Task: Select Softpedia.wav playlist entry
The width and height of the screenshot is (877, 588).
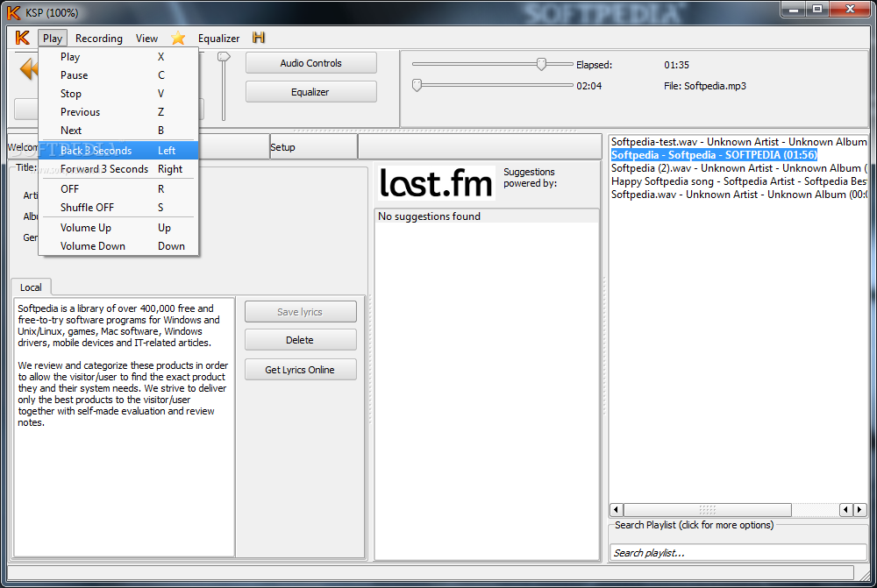Action: coord(738,195)
